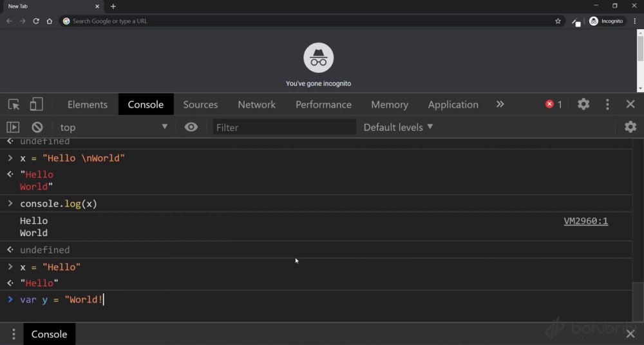This screenshot has width=644, height=345.
Task: Open the drawer three-dot menu
Action: [x=14, y=334]
